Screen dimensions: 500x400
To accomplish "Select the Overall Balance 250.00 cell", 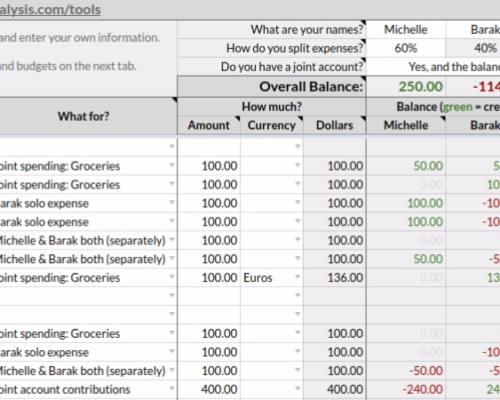I will (x=406, y=87).
